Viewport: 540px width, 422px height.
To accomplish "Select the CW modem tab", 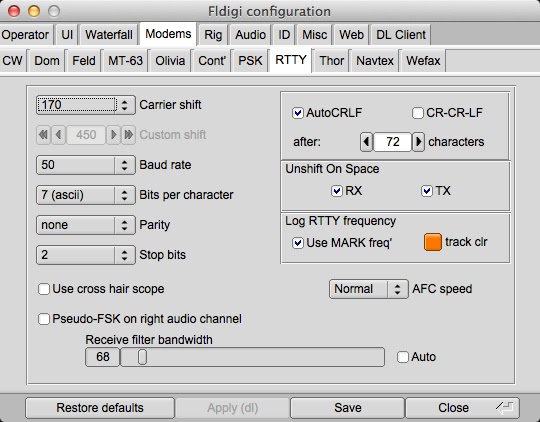I will point(13,61).
